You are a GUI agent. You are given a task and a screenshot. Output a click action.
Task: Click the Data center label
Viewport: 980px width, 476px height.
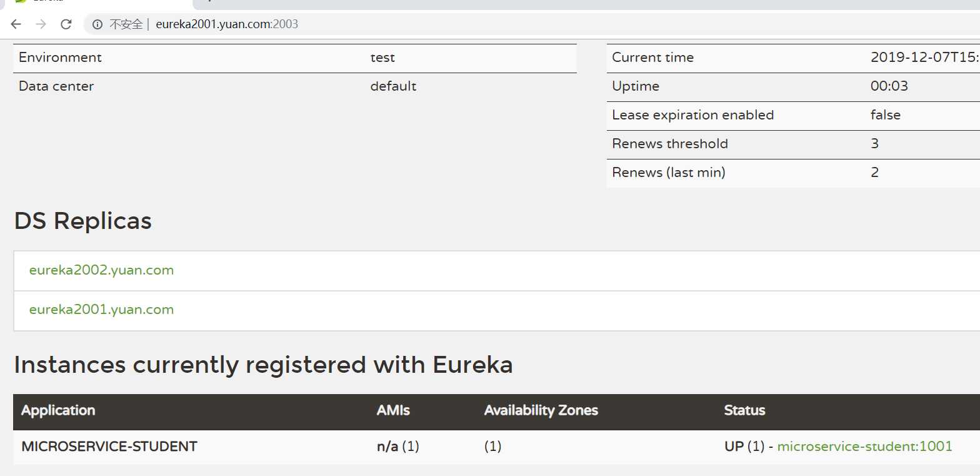[x=56, y=86]
